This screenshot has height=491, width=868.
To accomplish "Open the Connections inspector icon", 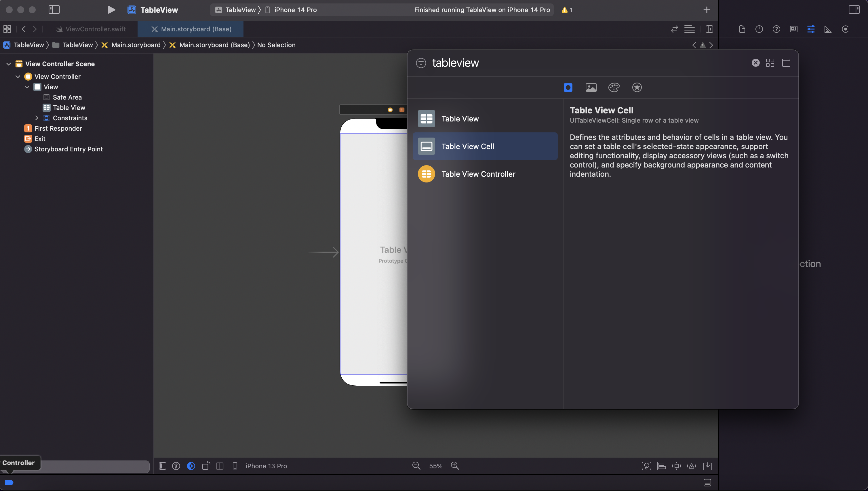I will [x=845, y=29].
